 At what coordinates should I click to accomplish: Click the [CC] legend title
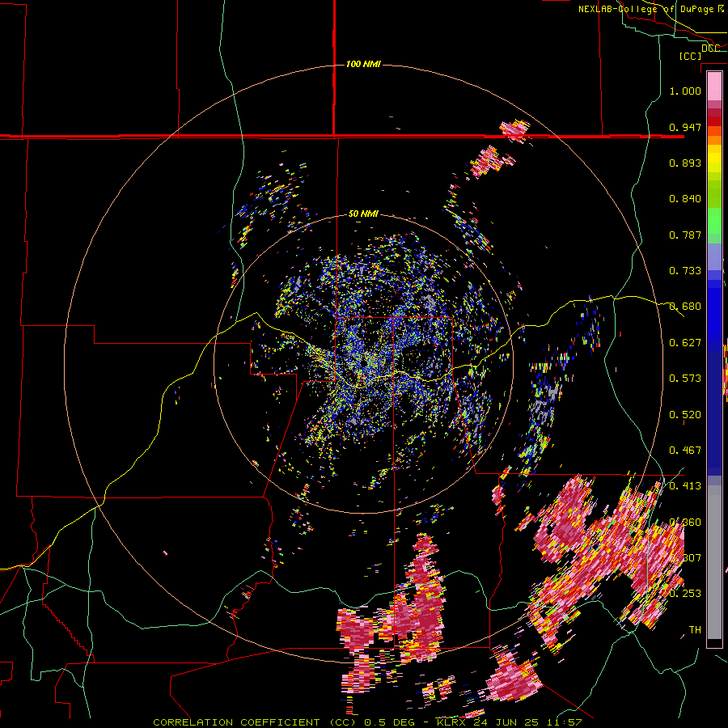691,56
